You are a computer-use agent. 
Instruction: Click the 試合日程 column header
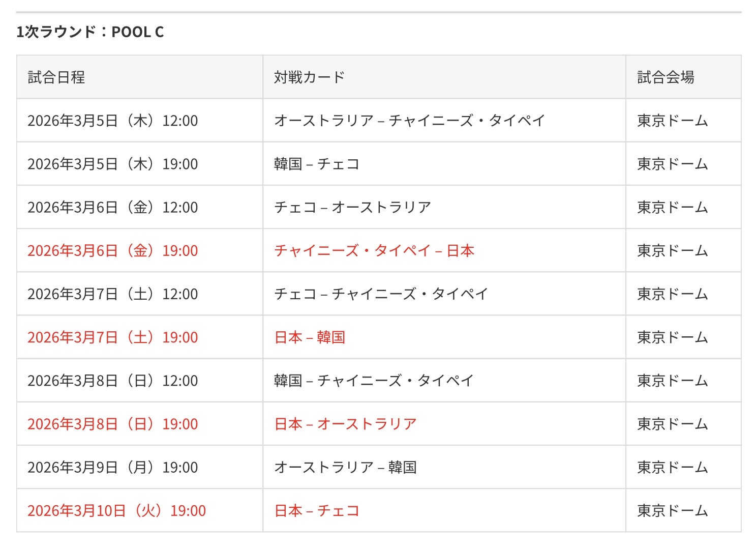pyautogui.click(x=56, y=77)
